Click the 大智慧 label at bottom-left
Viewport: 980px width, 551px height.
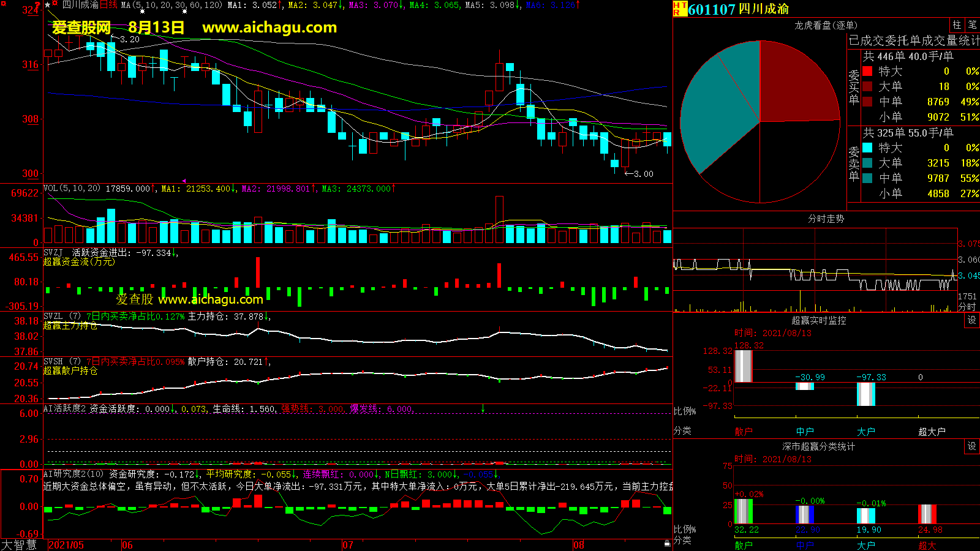click(x=20, y=544)
